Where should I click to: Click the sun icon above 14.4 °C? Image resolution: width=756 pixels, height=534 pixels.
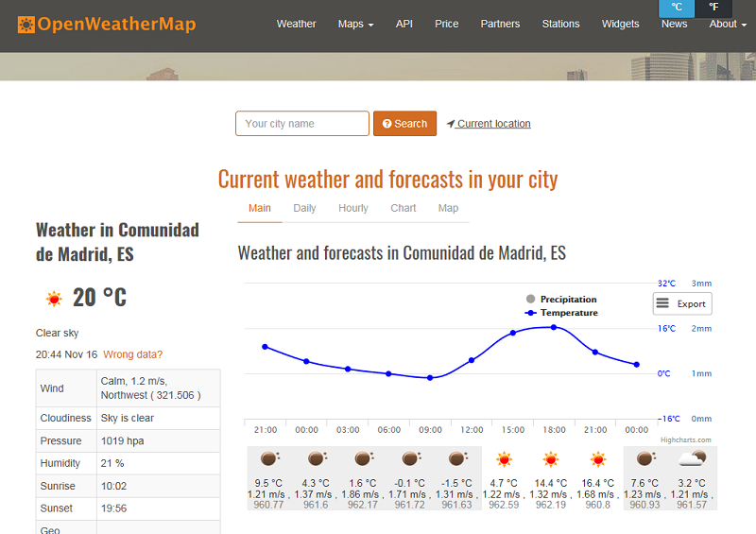551,459
